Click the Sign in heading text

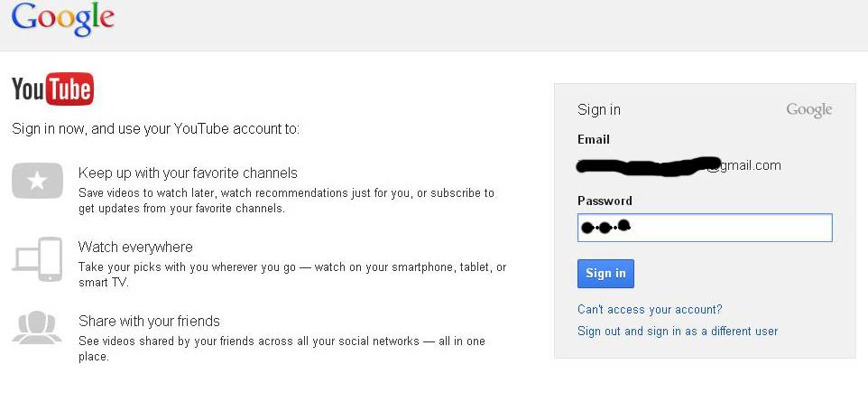click(599, 110)
